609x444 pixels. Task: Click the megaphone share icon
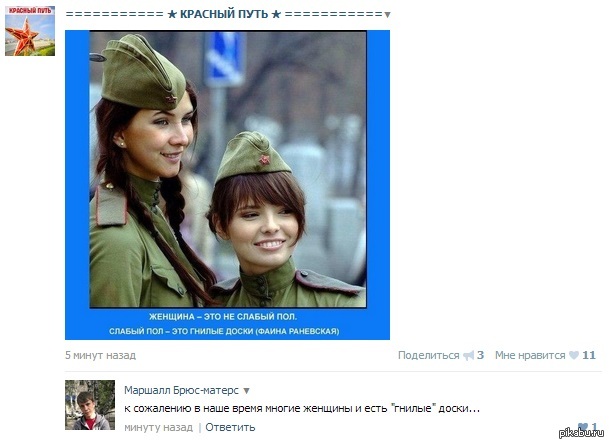click(x=469, y=355)
